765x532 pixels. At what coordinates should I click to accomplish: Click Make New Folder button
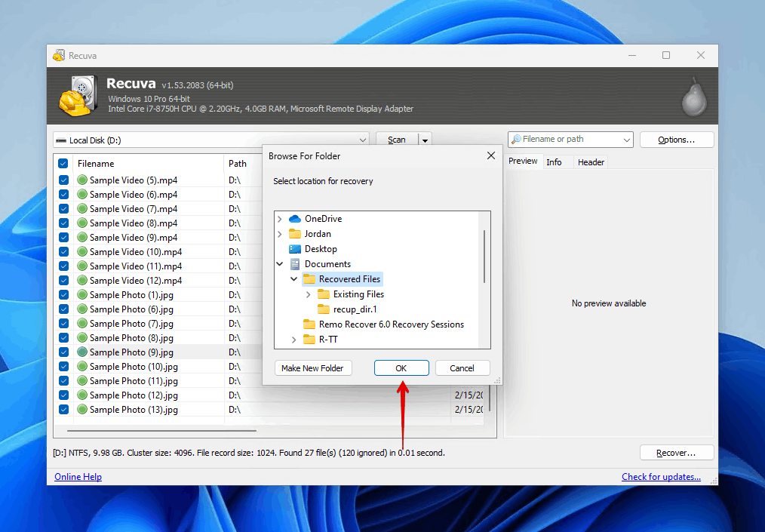pos(312,368)
